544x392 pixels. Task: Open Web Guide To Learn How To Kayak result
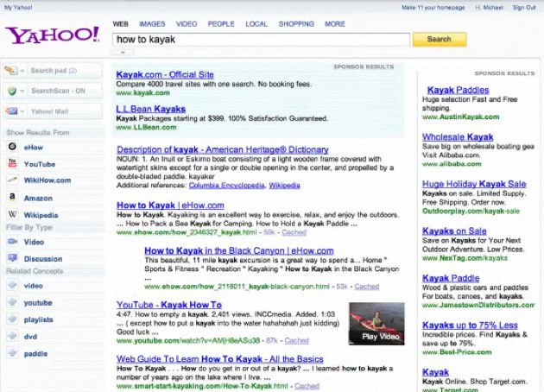(x=220, y=358)
